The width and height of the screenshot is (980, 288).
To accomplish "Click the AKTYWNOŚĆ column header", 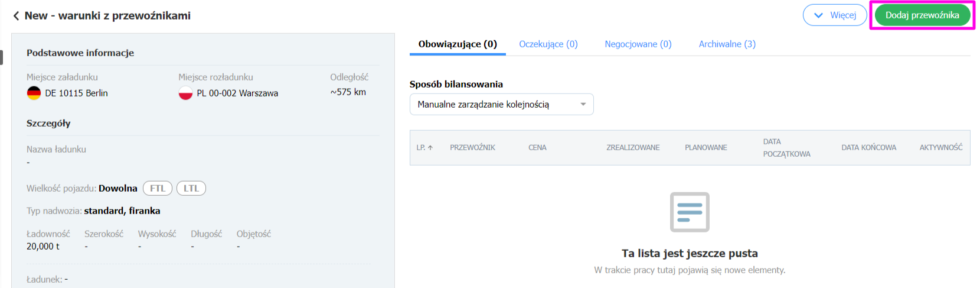I will pos(940,148).
